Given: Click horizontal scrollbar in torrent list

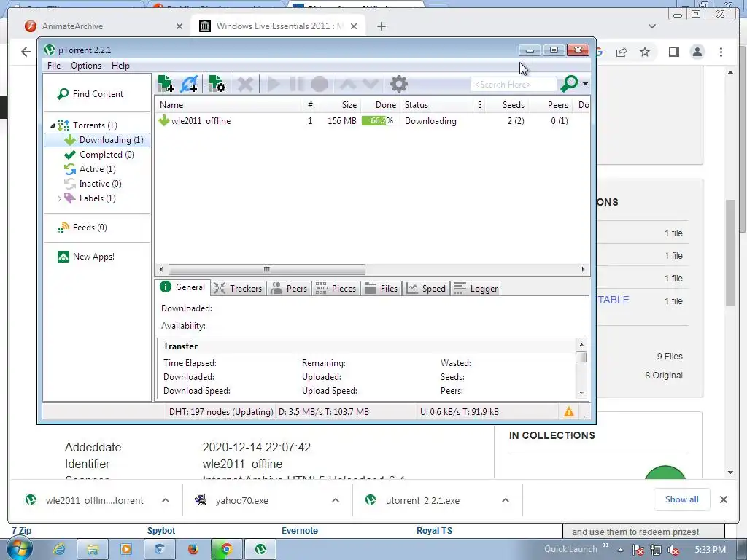Looking at the screenshot, I should pyautogui.click(x=267, y=270).
